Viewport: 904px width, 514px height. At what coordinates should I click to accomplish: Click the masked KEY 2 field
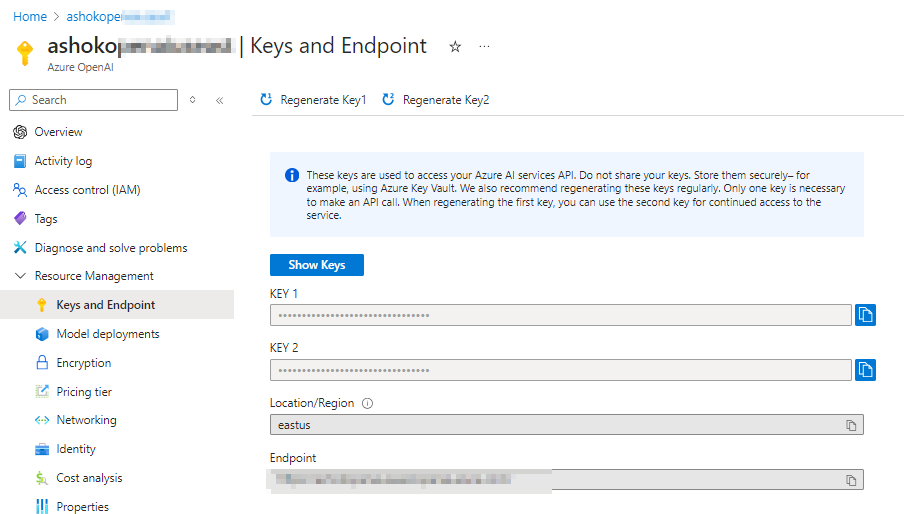click(560, 370)
